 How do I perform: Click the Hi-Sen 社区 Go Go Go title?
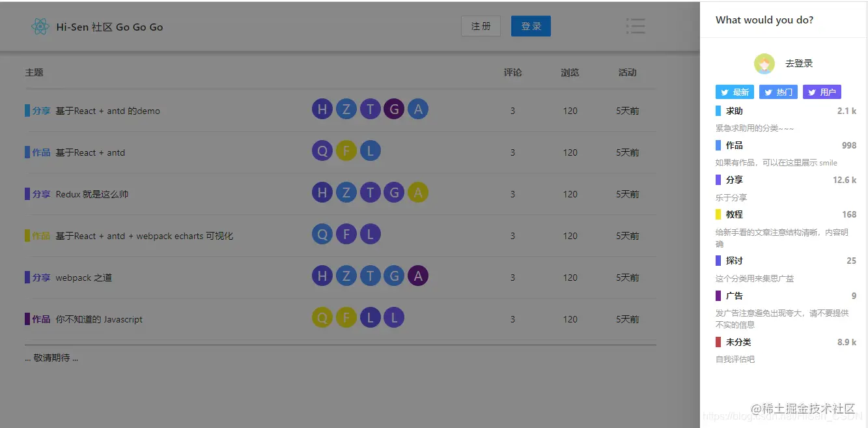click(x=109, y=27)
